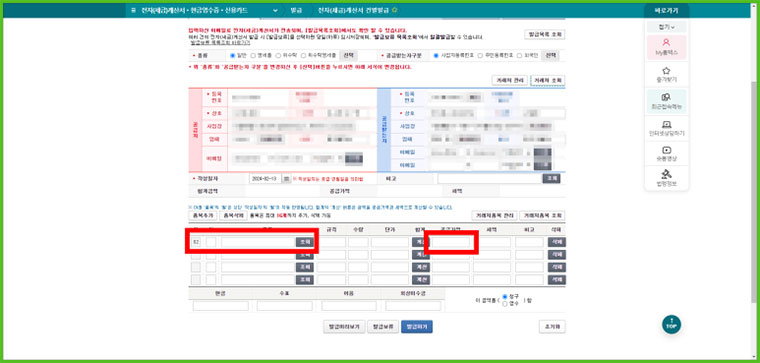
Task: Focus the 비고 text field above items
Action: [x=490, y=179]
